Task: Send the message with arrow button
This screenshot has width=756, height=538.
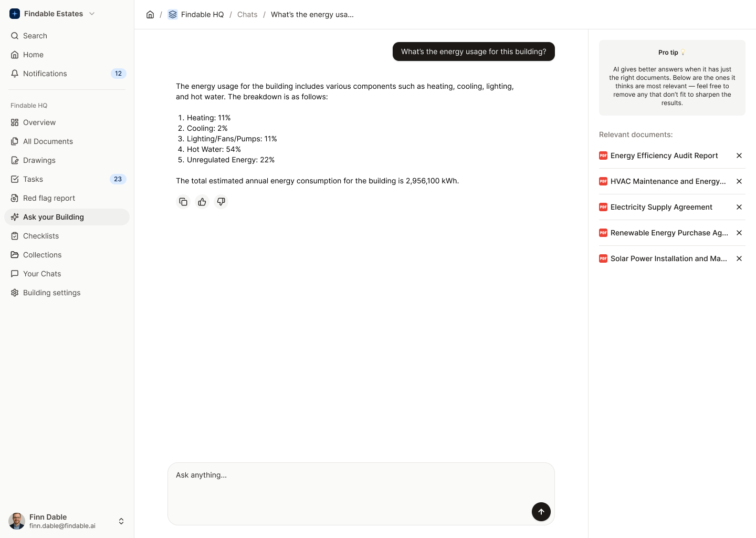Action: (541, 512)
